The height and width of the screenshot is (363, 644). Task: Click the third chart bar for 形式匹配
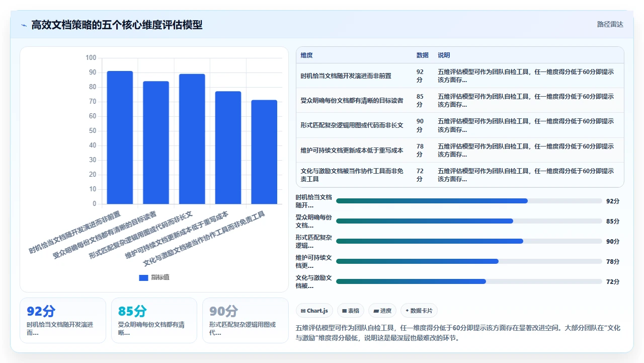pyautogui.click(x=192, y=139)
